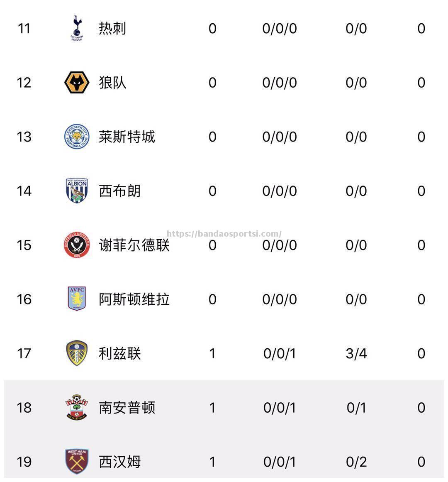Open team name 阿斯顿维拉

(x=134, y=299)
